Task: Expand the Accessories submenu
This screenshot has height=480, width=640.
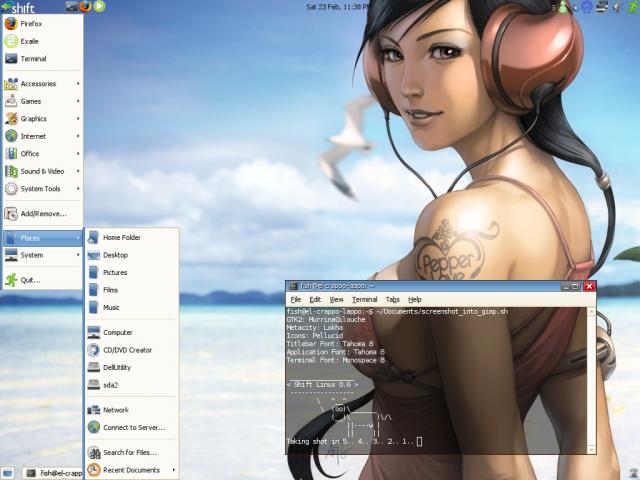Action: point(43,84)
